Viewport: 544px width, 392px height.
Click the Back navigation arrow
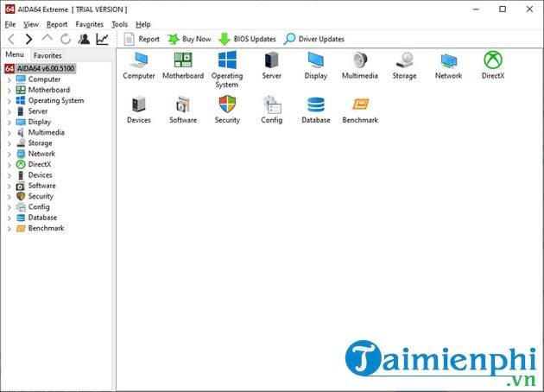11,39
